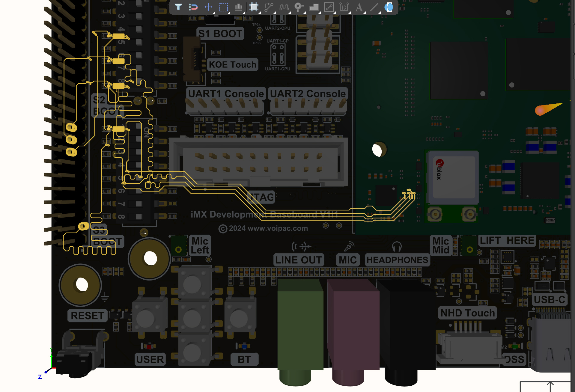Screen dimensions: 575x392
Task: Select the Interactive Length Tuning tool
Action: click(x=284, y=7)
